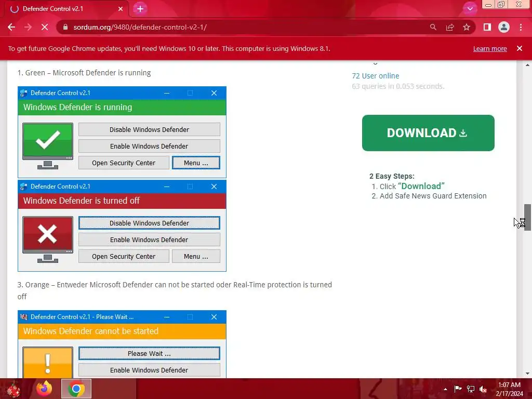The height and width of the screenshot is (399, 532).
Task: Click "2. Add Safe News Guard Extension" text
Action: point(429,196)
